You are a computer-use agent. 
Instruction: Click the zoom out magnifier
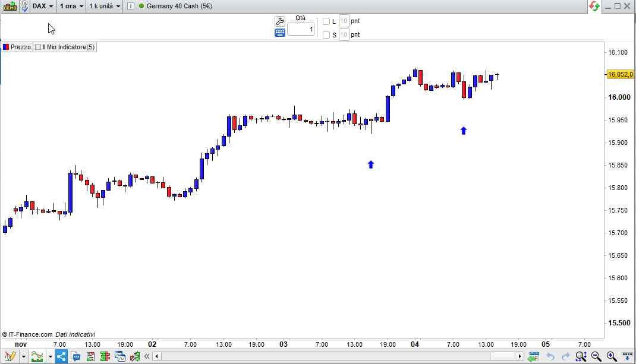[x=596, y=357]
